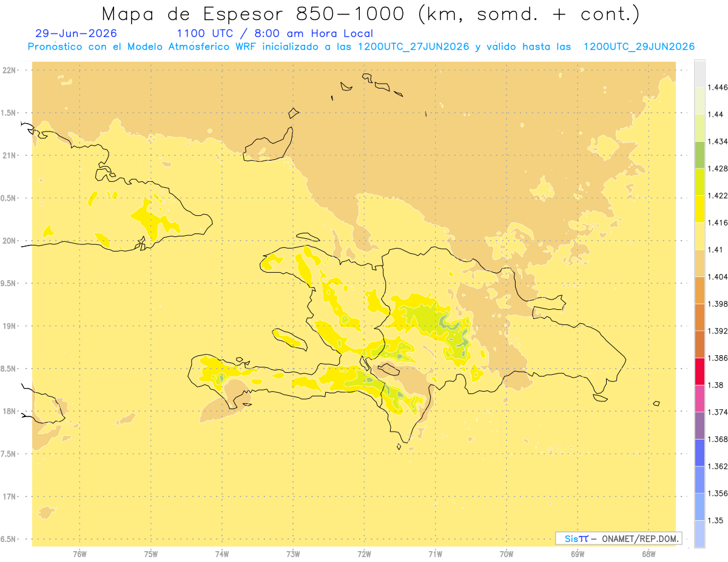Viewport: 728px width, 562px height.
Task: Click the '1.41' legend value
Action: [715, 250]
